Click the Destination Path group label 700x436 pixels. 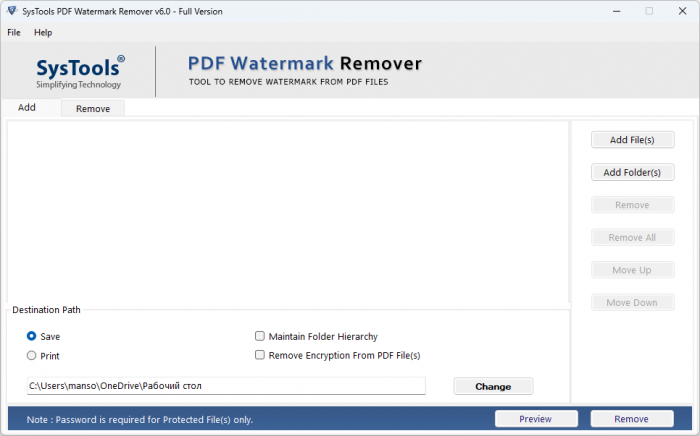coord(46,310)
